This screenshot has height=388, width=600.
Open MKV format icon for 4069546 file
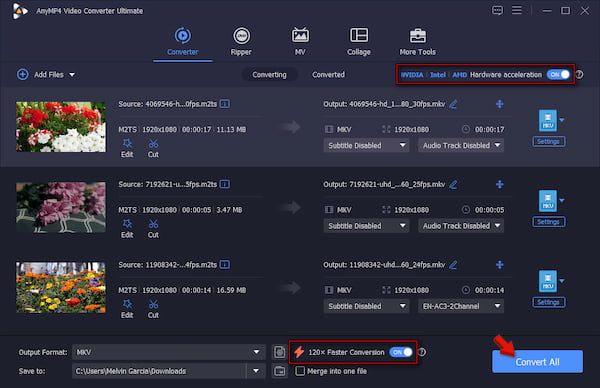548,121
